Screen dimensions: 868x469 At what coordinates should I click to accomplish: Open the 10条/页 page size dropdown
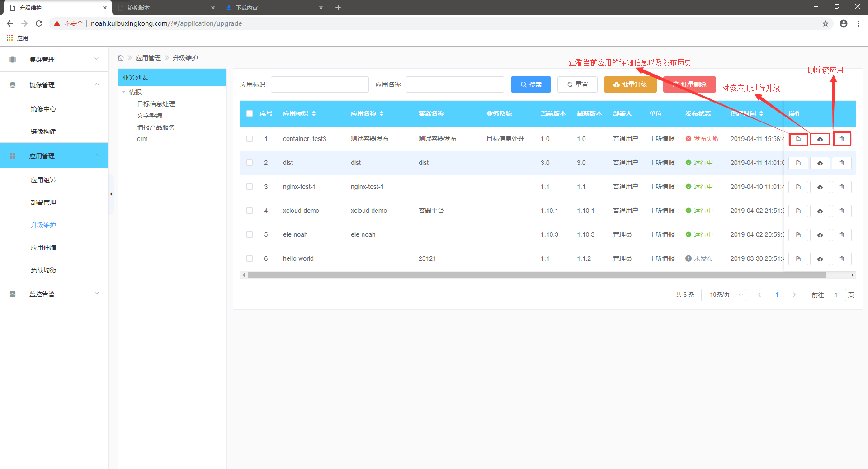coord(723,295)
